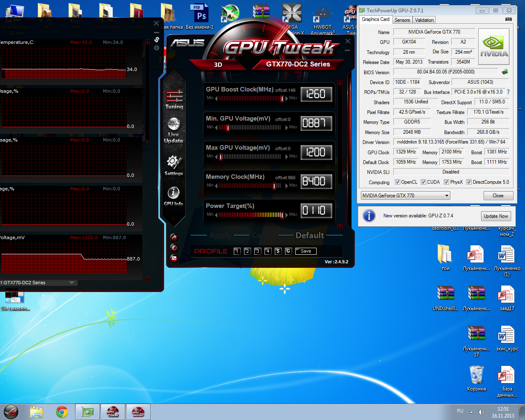This screenshot has height=420, width=525.
Task: Click the GPU Monitor taskbar icon
Action: pos(138,412)
